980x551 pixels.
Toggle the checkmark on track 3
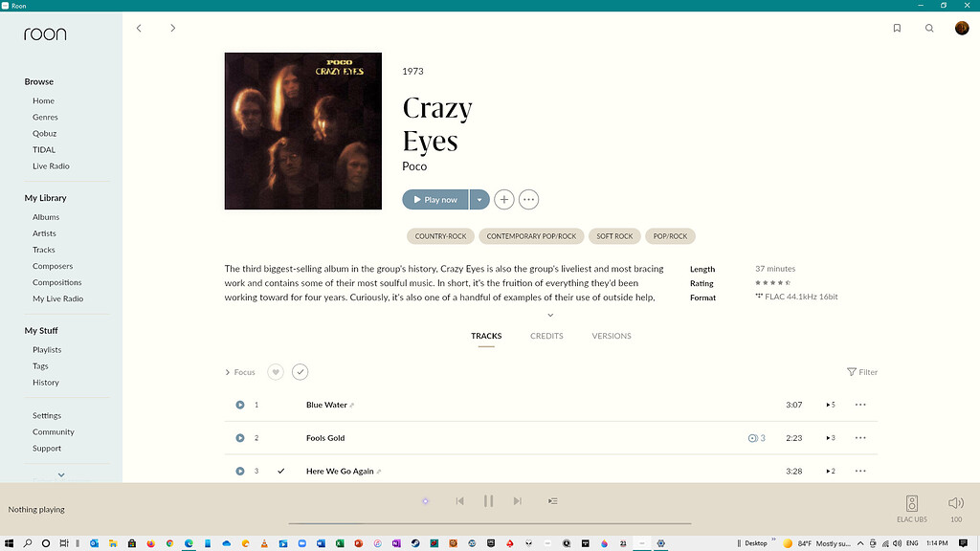[281, 471]
